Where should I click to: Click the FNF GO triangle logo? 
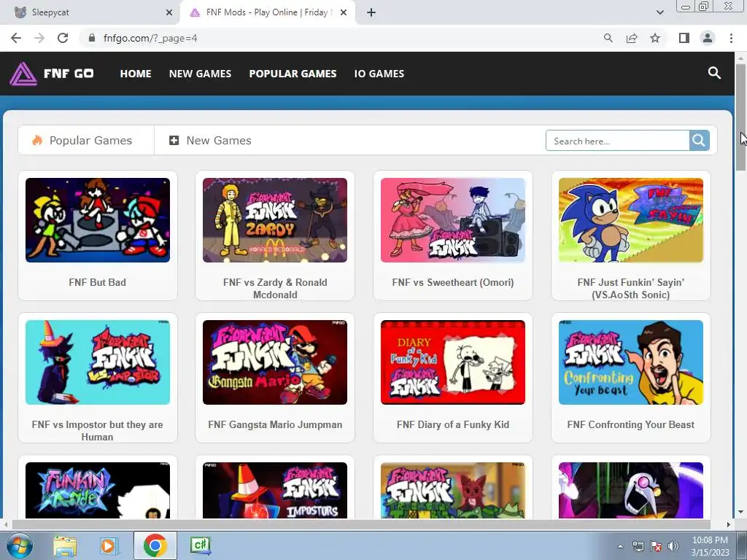click(23, 74)
